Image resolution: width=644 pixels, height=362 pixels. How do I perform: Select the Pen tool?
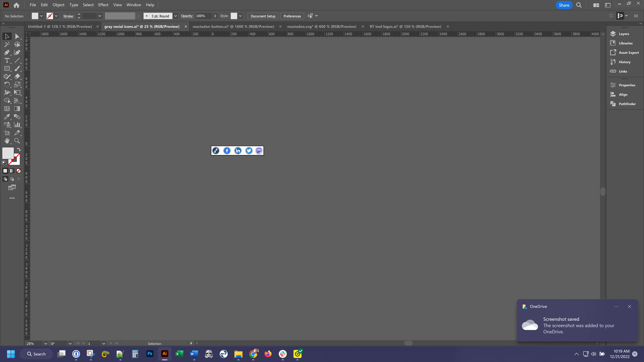coord(7,52)
